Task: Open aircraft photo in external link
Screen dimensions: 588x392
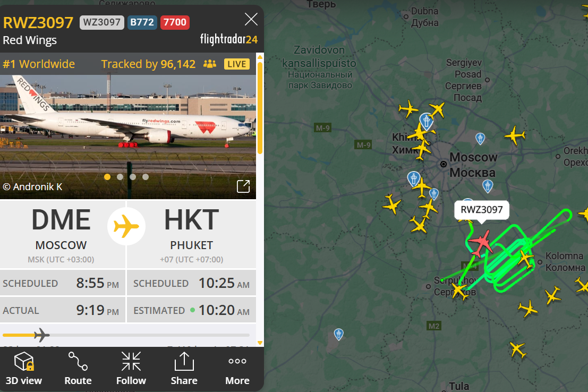Action: (243, 186)
